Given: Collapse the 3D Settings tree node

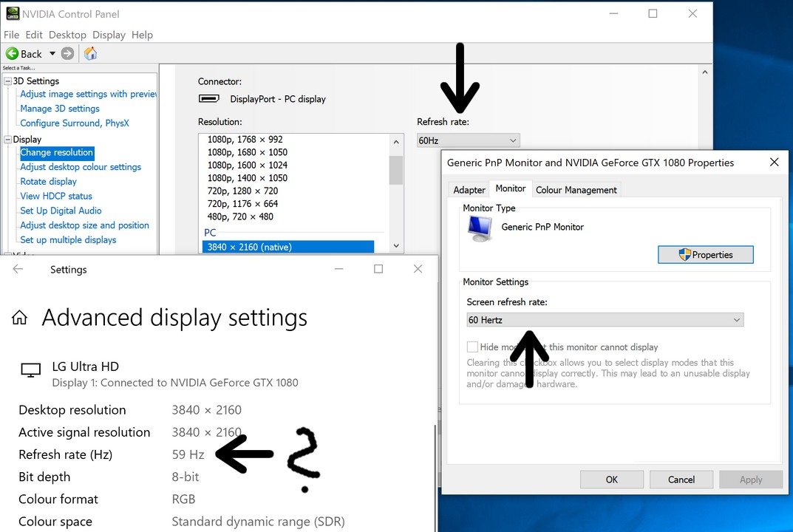Looking at the screenshot, I should [7, 81].
